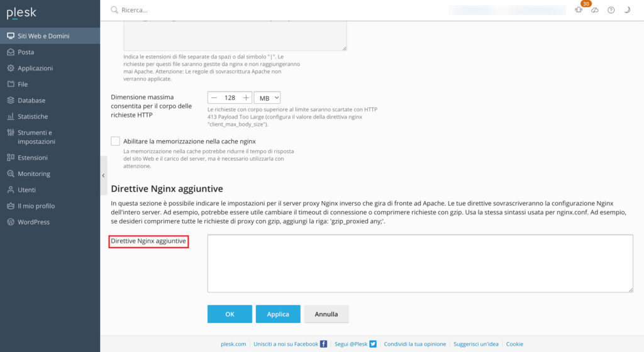The image size is (644, 352).
Task: Click the Il mio profilo icon
Action: 11,206
